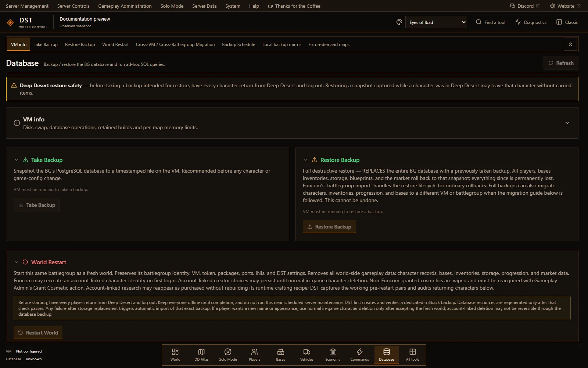Open the Help menu
The width and height of the screenshot is (588, 368).
click(254, 6)
